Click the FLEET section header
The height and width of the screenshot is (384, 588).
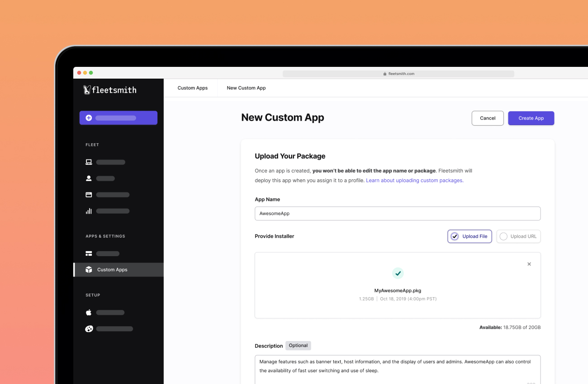point(92,145)
